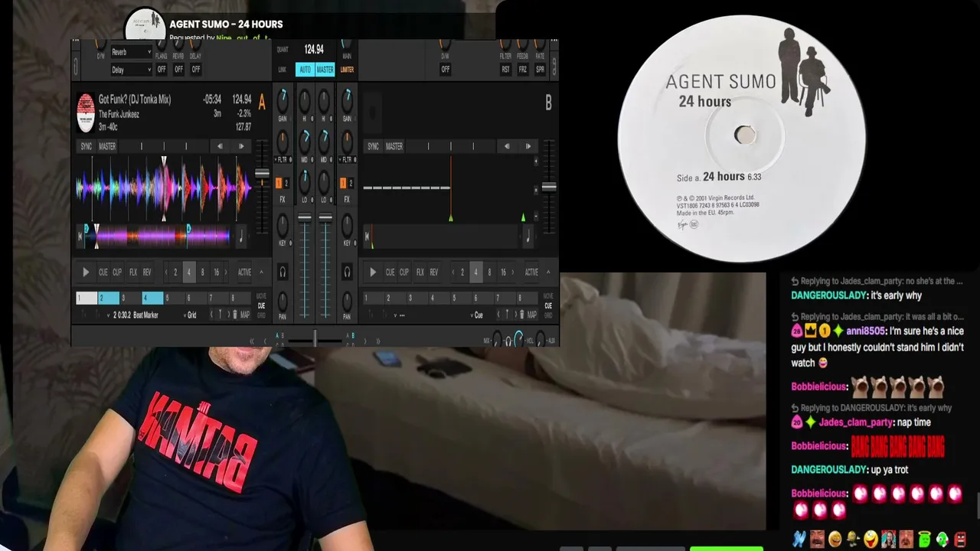Screen dimensions: 980x551
Task: Click the MAP button on Deck A
Action: [x=245, y=315]
